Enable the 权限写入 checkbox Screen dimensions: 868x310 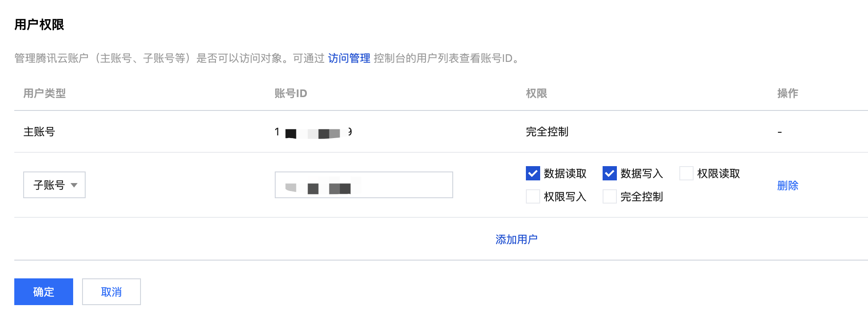coord(533,196)
